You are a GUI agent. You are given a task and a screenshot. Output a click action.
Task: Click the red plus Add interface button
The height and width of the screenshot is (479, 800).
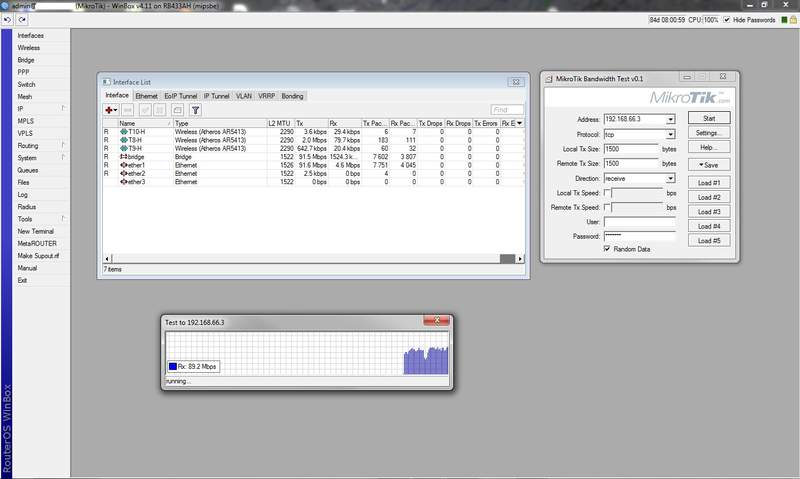click(x=111, y=110)
